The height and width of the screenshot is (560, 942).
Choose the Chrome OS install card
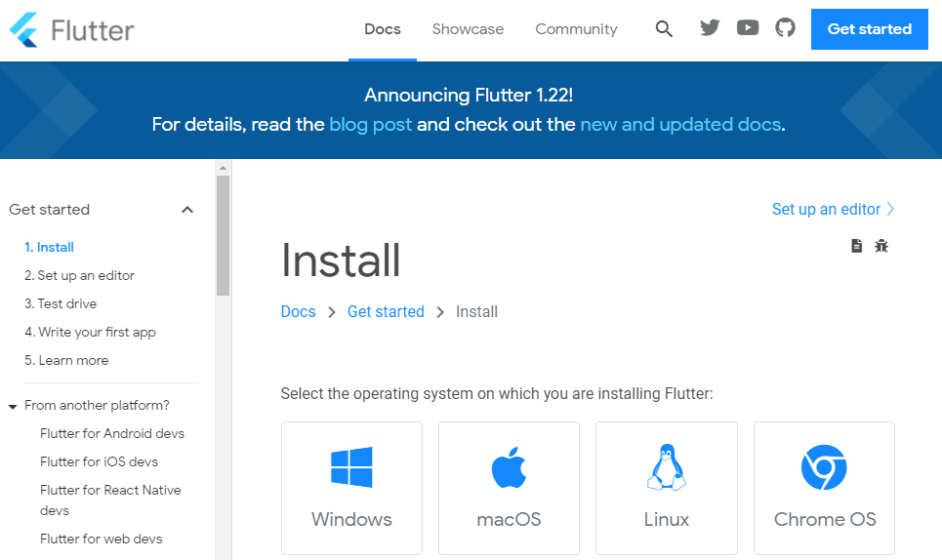point(824,488)
